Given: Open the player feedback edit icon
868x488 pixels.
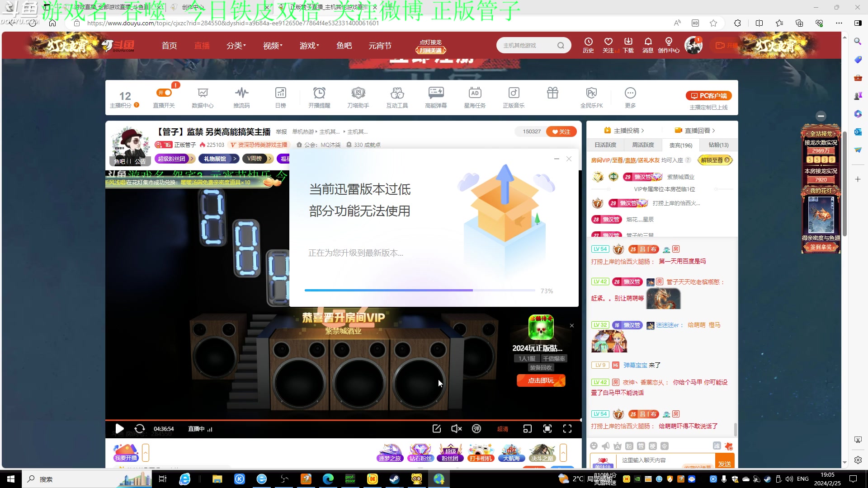Looking at the screenshot, I should pyautogui.click(x=436, y=428).
